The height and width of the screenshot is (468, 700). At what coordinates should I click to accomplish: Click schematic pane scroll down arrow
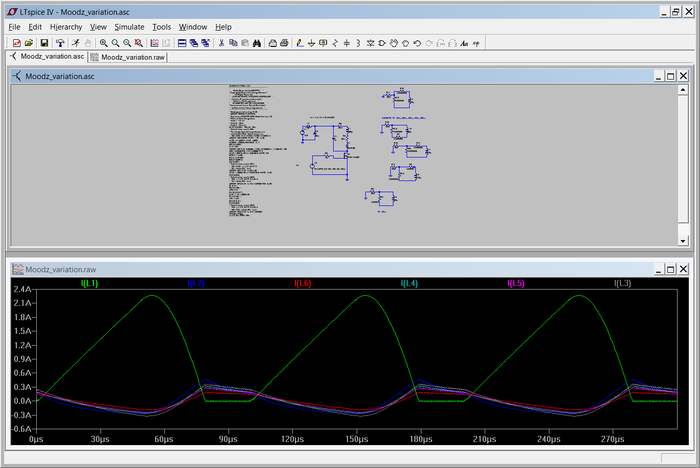pos(683,241)
